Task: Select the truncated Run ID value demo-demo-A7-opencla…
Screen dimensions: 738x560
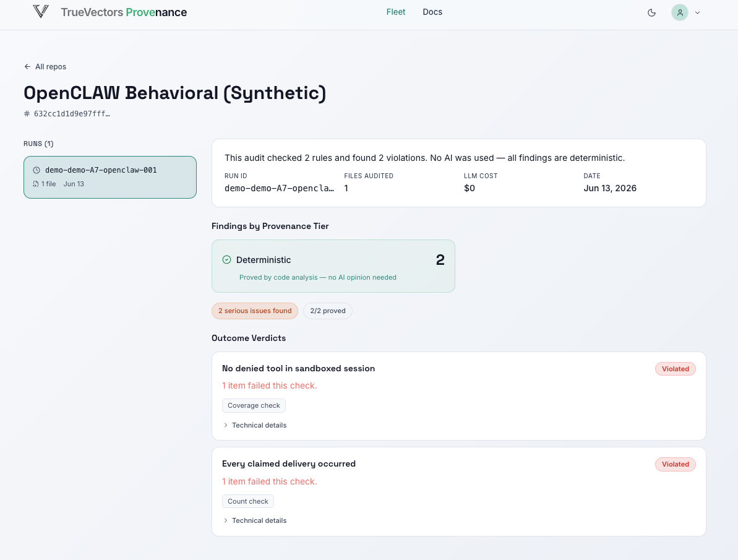Action: click(279, 188)
